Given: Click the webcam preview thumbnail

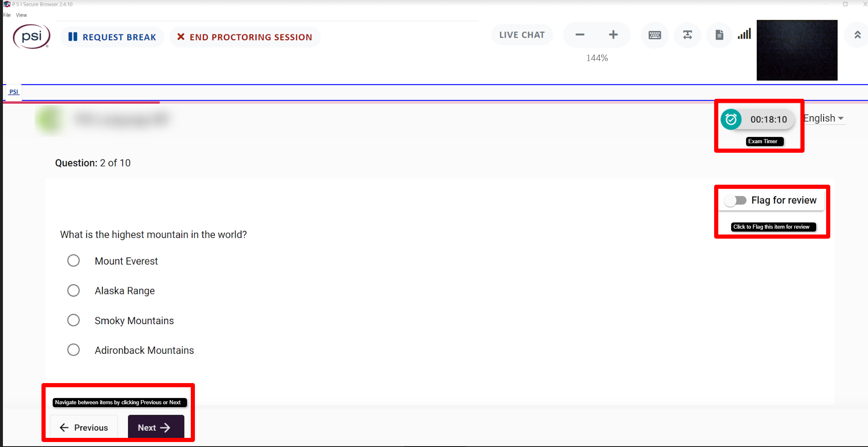Looking at the screenshot, I should point(797,50).
